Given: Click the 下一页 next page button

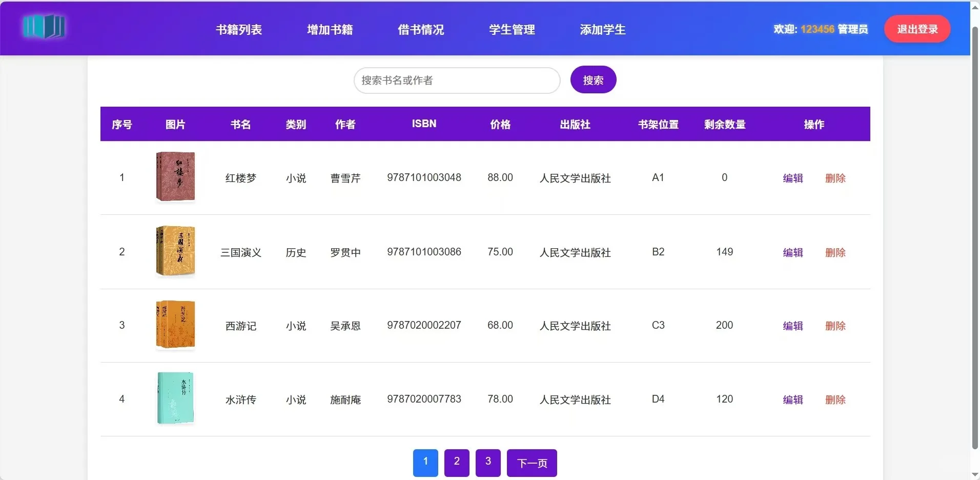Looking at the screenshot, I should tap(531, 463).
